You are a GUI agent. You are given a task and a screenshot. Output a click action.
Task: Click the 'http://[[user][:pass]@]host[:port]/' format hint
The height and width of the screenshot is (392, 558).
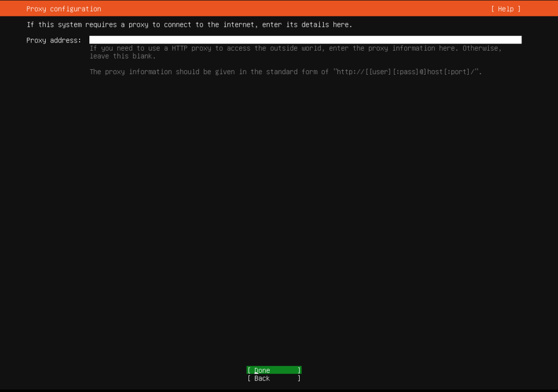[407, 71]
